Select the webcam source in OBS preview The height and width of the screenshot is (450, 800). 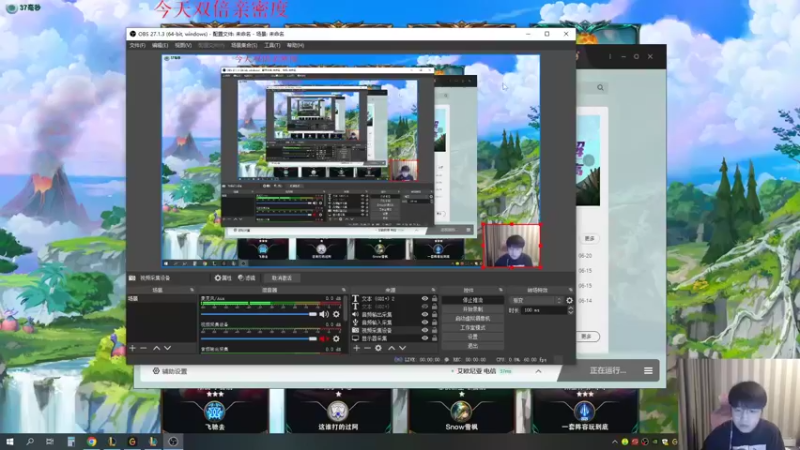pos(511,245)
